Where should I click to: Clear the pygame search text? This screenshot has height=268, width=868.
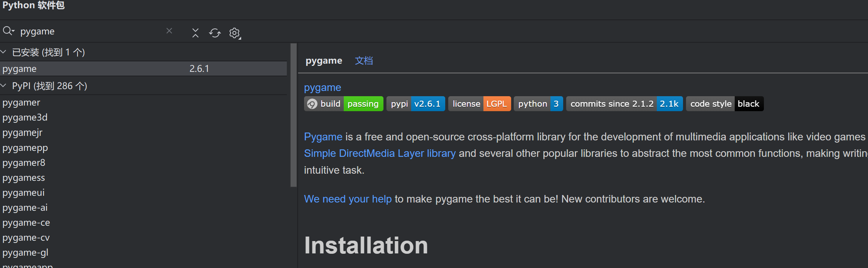tap(169, 31)
